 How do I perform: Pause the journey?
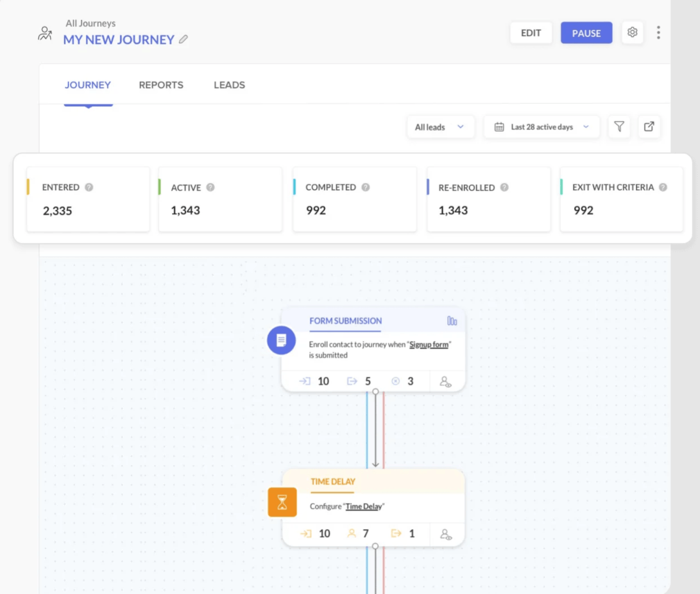[x=586, y=33]
